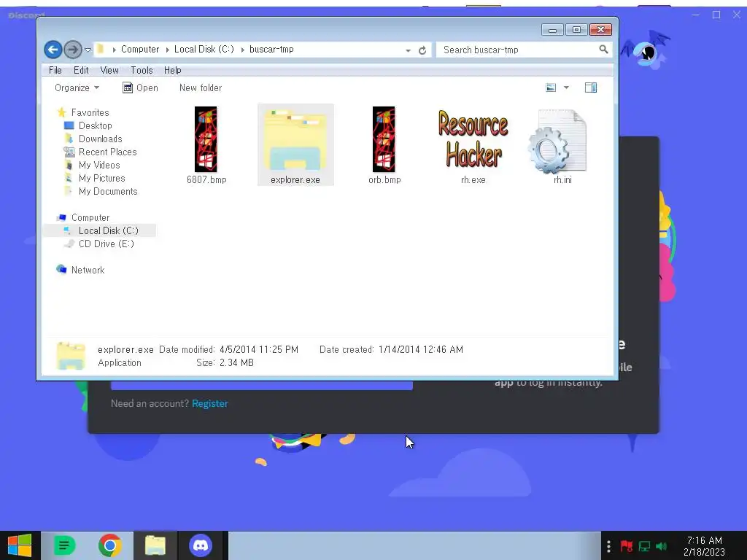The image size is (747, 560).
Task: Click the refresh icon beside the address bar
Action: [422, 50]
